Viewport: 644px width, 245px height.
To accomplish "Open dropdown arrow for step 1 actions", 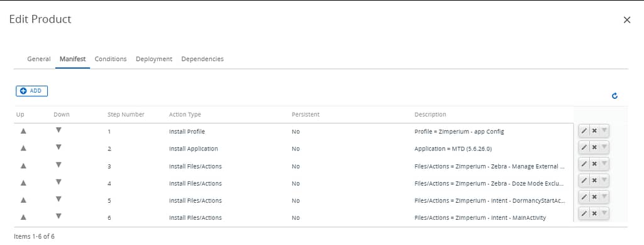I will (604, 131).
